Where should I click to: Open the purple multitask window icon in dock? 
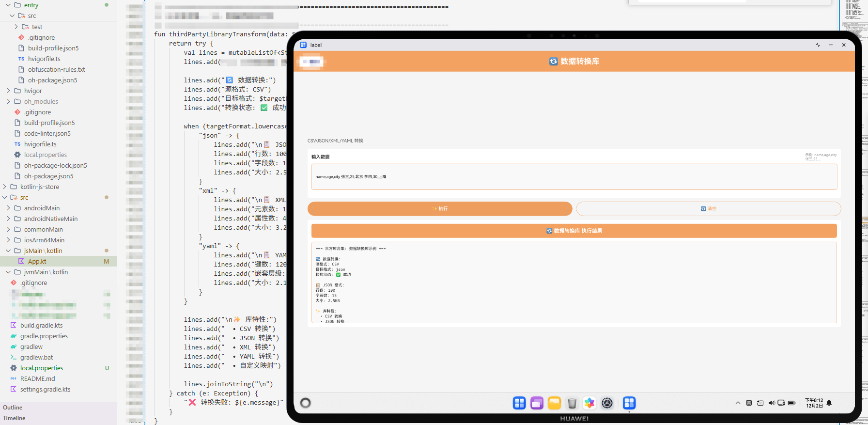tap(537, 403)
